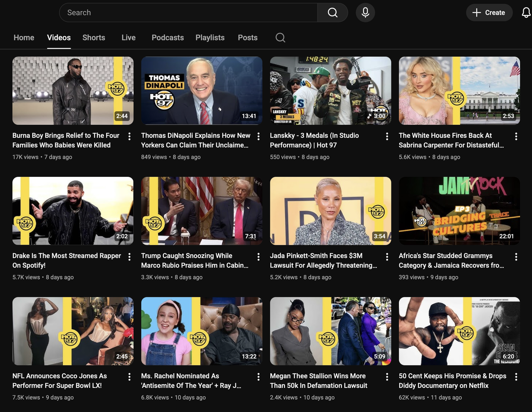Open options menu for Ms. Rachel video

point(258,377)
